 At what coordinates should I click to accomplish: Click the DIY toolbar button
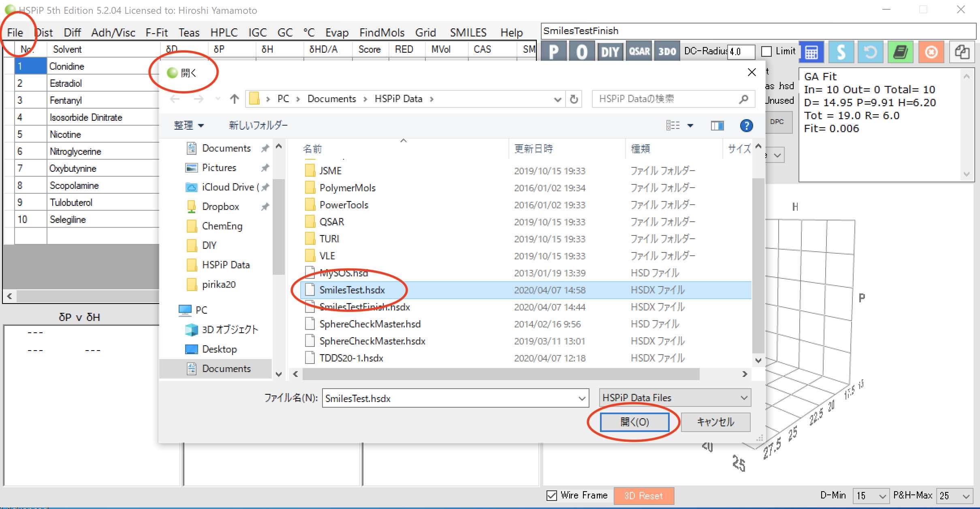click(610, 52)
